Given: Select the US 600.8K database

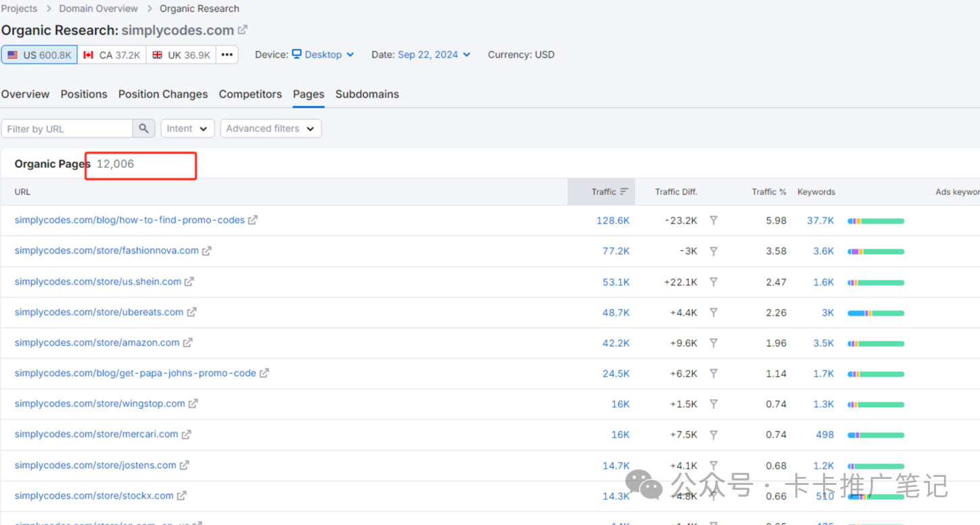Looking at the screenshot, I should (39, 55).
